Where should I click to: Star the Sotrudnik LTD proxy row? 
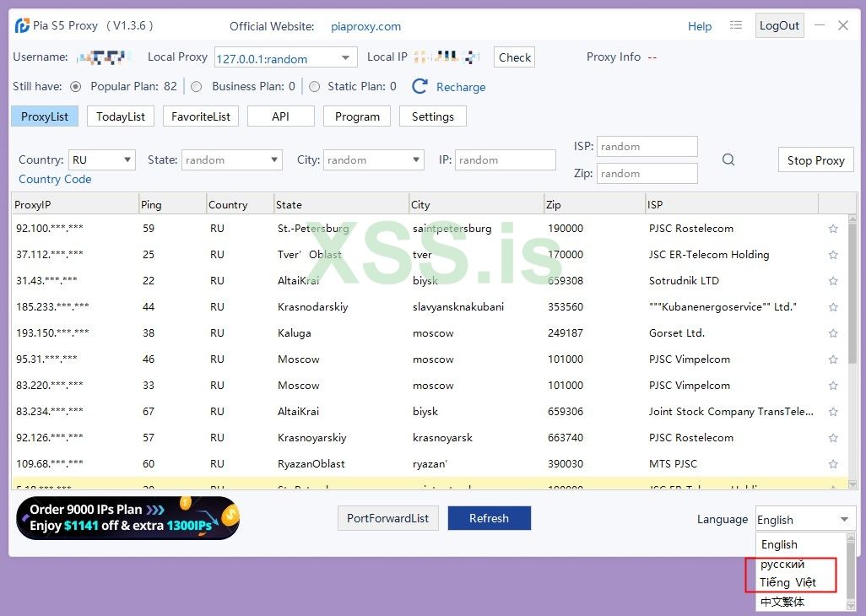pyautogui.click(x=833, y=281)
